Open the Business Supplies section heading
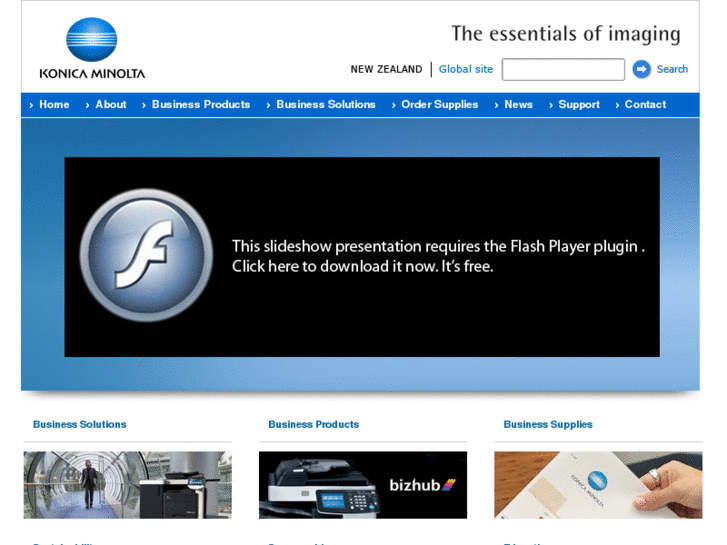The width and height of the screenshot is (727, 545). [x=548, y=424]
